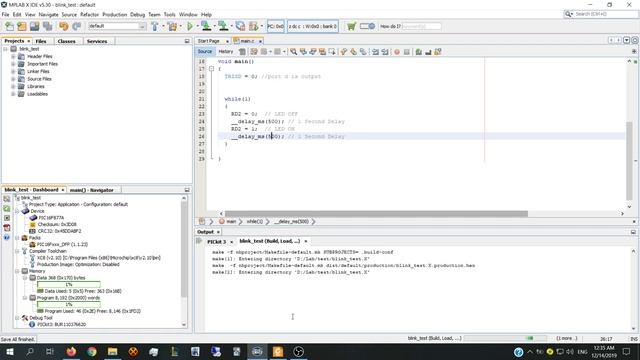This screenshot has height=360, width=640.
Task: Open File Explorer from the taskbar
Action: [x=113, y=351]
